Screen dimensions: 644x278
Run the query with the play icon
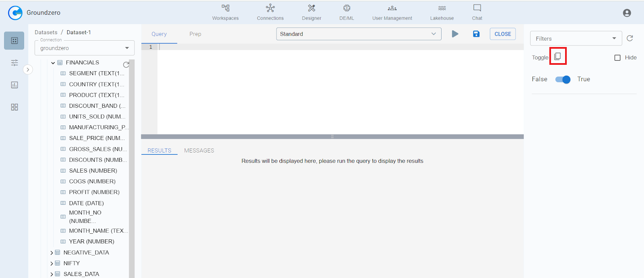point(455,34)
